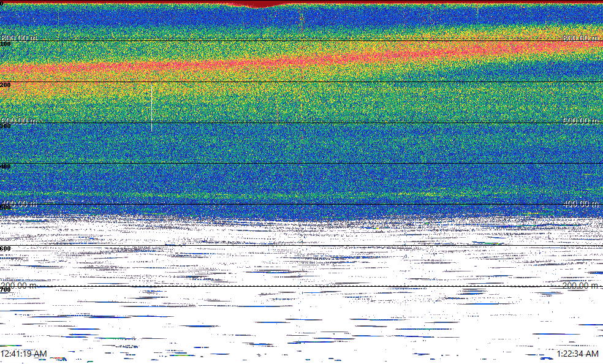The height and width of the screenshot is (364, 603).
Task: Select the 400 depth axis label
Action: (x=6, y=167)
